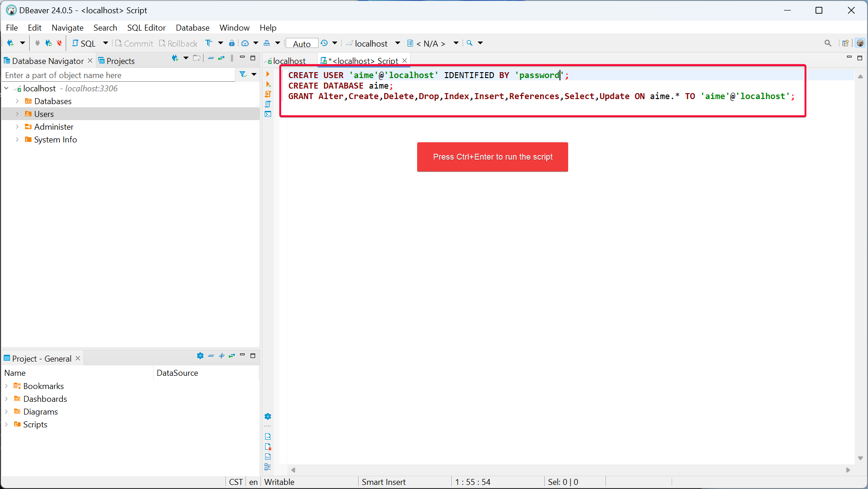Viewport: 868px width, 489px height.
Task: Expand the Bookmarks folder
Action: [x=6, y=386]
